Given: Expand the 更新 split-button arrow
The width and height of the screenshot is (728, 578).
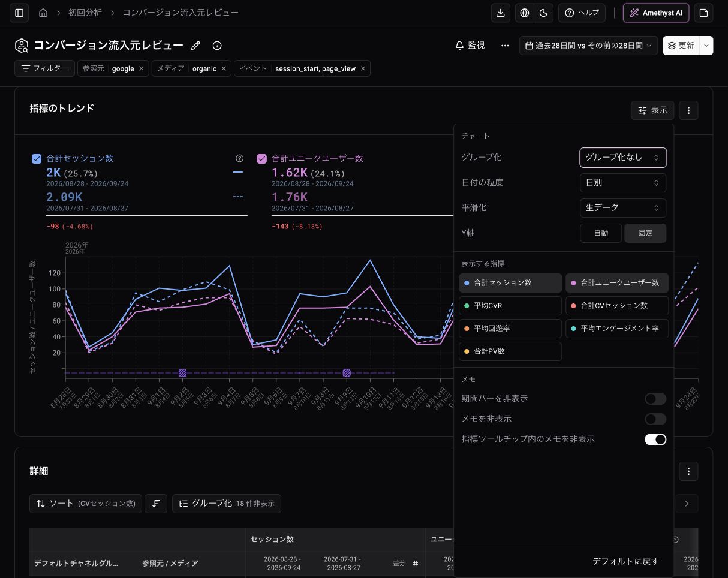Looking at the screenshot, I should 706,46.
